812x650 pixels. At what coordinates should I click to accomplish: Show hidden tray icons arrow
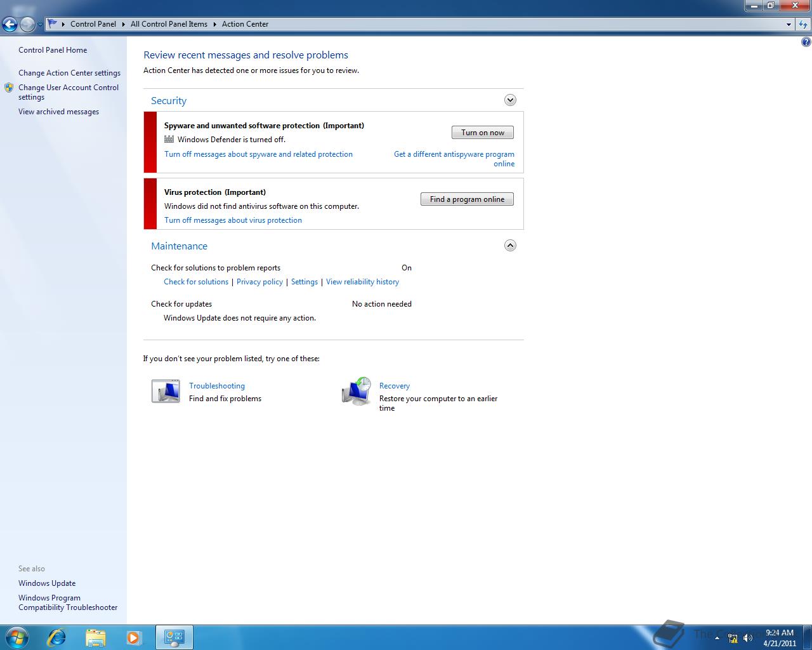point(717,637)
